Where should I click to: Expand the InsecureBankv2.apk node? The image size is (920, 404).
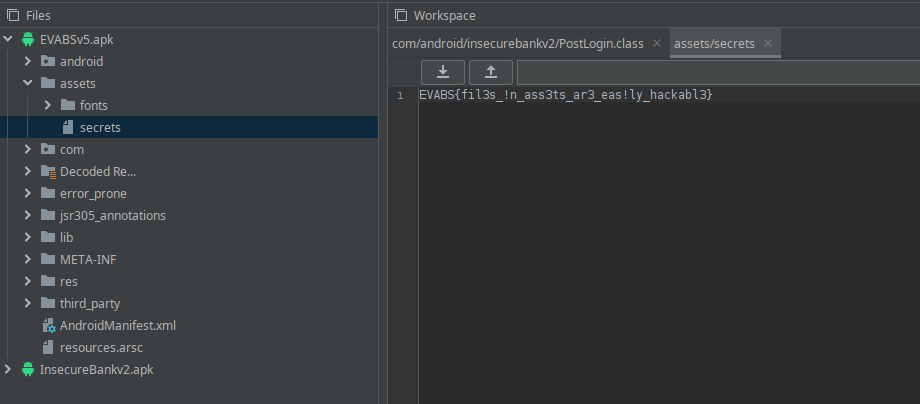pyautogui.click(x=8, y=369)
